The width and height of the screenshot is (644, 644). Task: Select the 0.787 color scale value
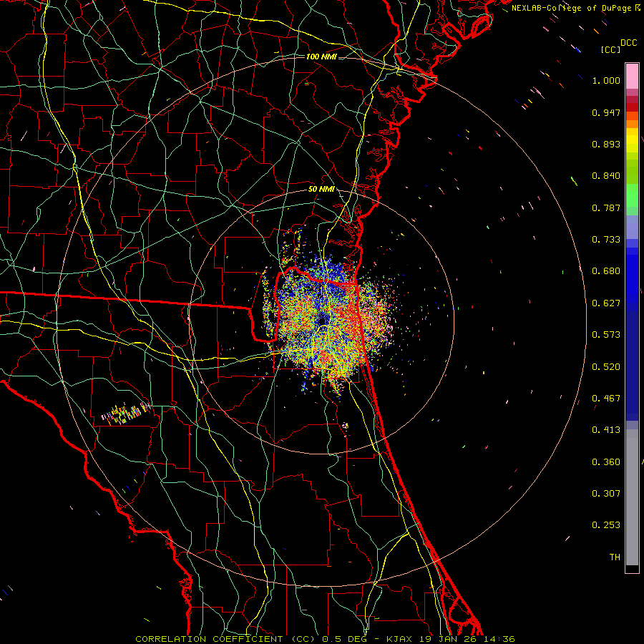pos(606,208)
